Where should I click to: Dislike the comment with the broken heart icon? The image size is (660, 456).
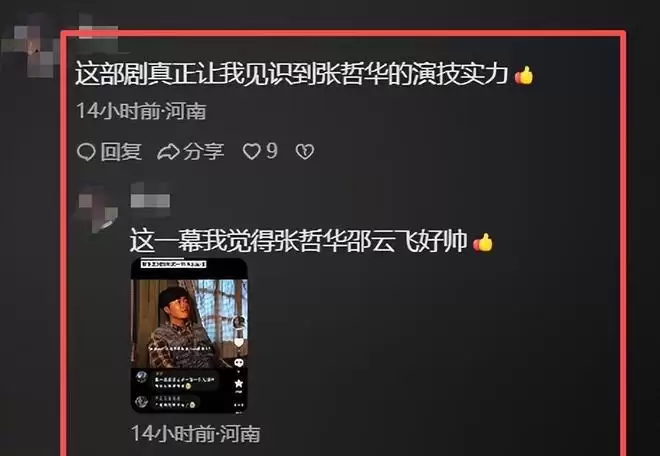(x=305, y=152)
